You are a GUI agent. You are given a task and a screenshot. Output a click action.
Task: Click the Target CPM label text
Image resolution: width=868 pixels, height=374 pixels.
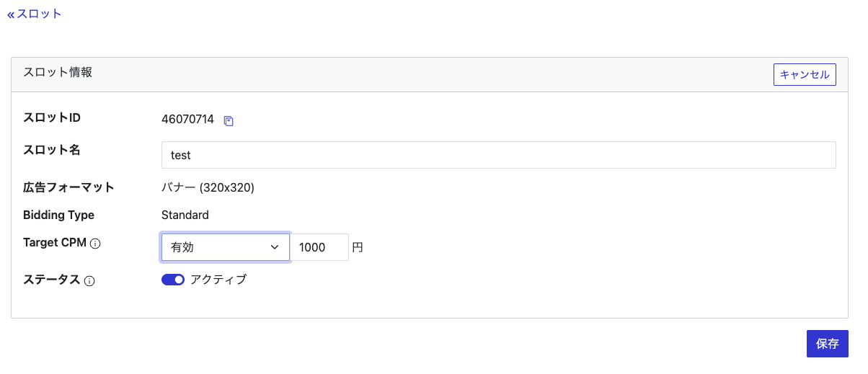click(x=55, y=243)
